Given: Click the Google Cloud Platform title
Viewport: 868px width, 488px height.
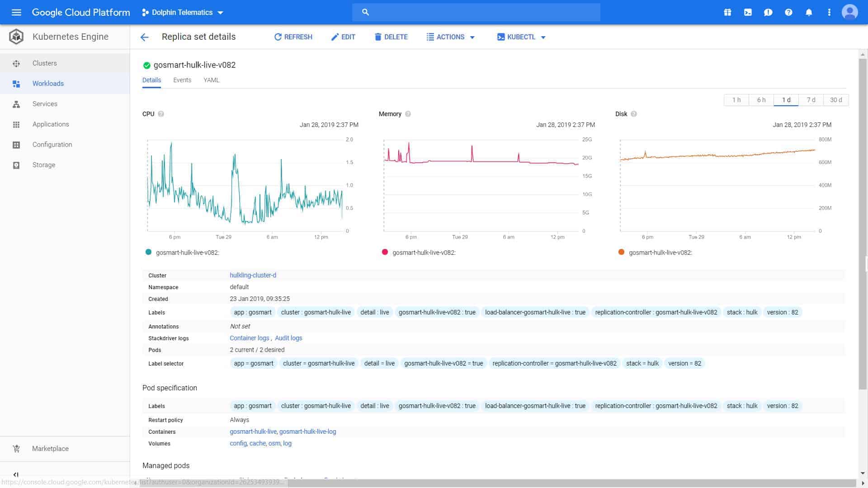Looking at the screenshot, I should [x=81, y=12].
